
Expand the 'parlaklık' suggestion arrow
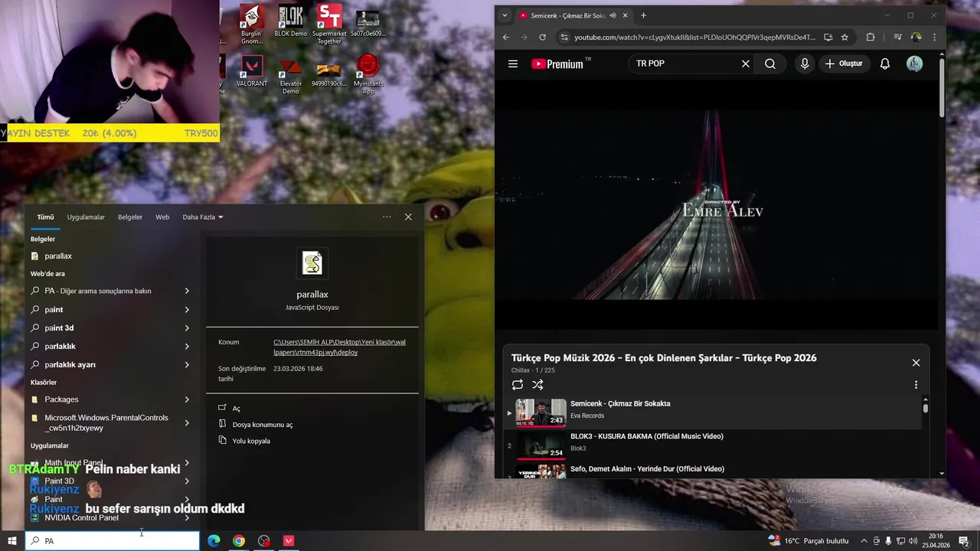click(187, 346)
